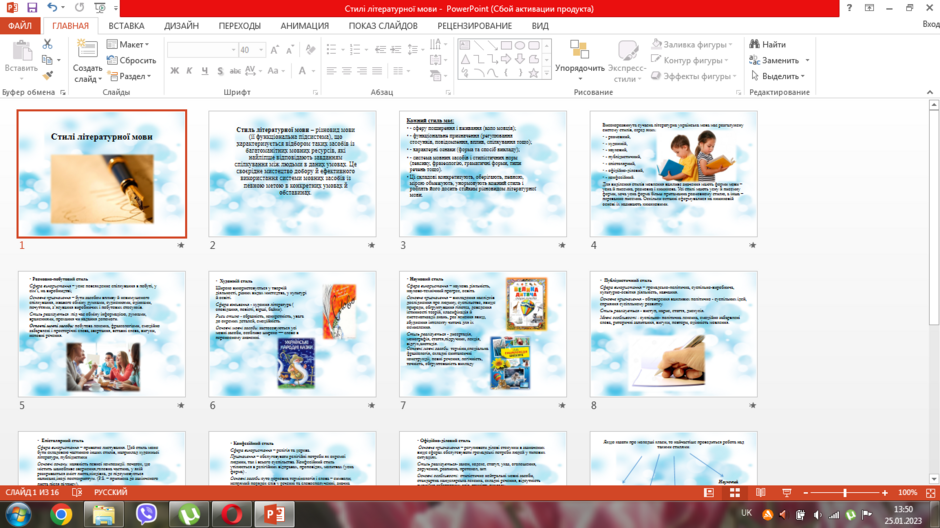
Task: Save the presentation with the floppy icon
Action: click(32, 8)
